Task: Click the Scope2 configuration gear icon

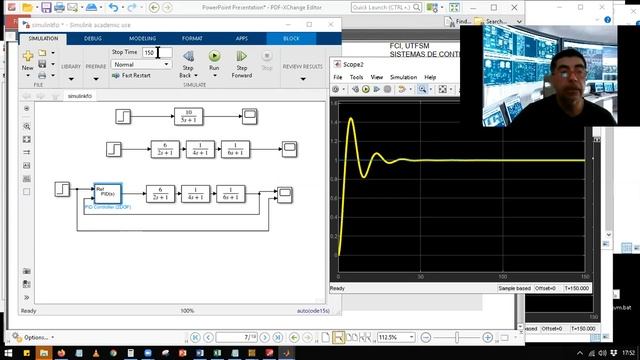Action: coord(336,89)
